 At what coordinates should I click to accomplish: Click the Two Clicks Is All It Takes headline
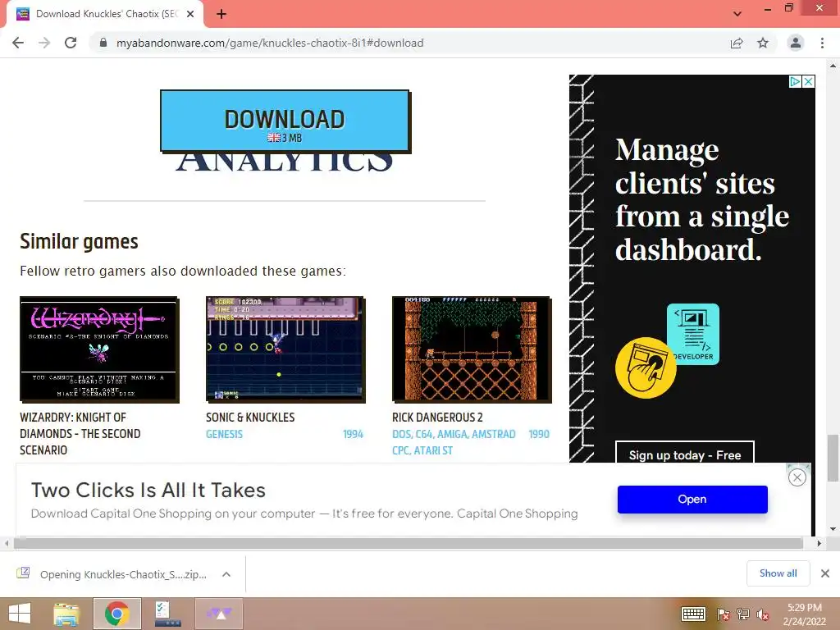tap(148, 491)
